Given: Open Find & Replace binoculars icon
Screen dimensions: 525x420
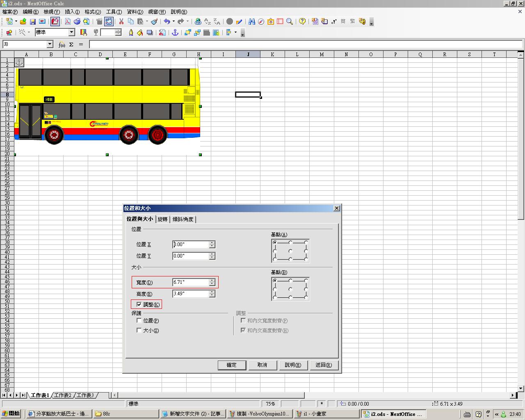Looking at the screenshot, I should pos(252,21).
